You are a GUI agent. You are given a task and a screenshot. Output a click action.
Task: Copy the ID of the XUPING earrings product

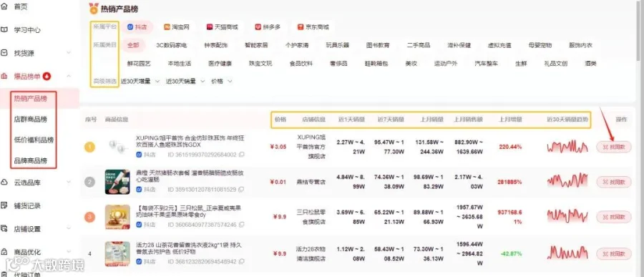tap(242, 155)
